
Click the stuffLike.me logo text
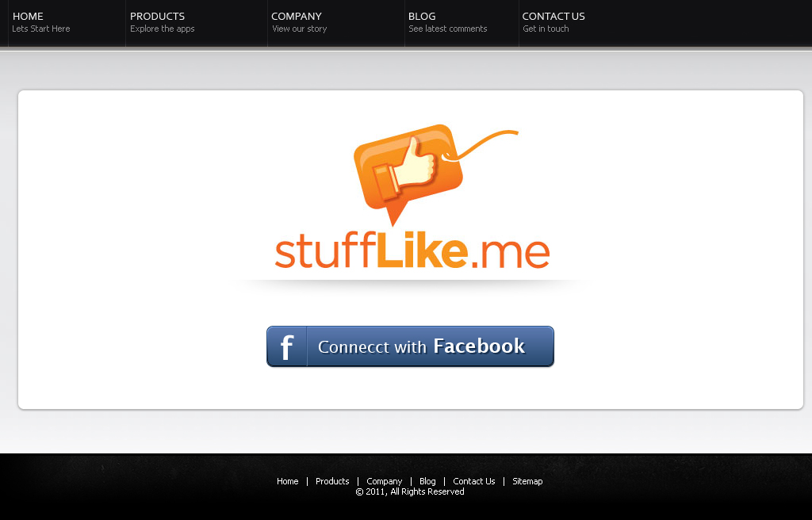[x=412, y=250]
